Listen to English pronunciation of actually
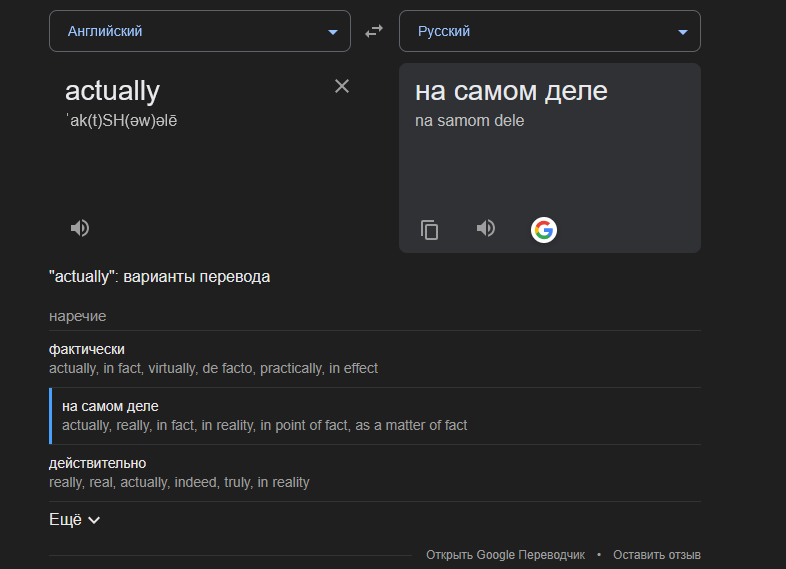 tap(80, 228)
